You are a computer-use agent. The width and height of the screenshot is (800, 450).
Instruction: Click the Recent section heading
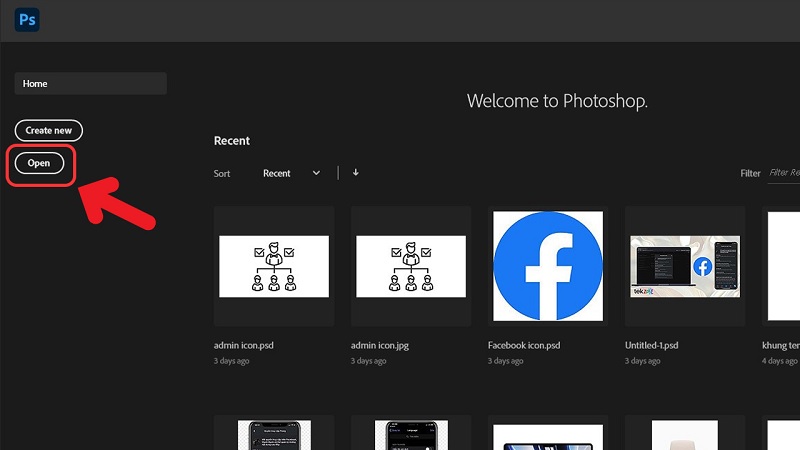(x=232, y=141)
